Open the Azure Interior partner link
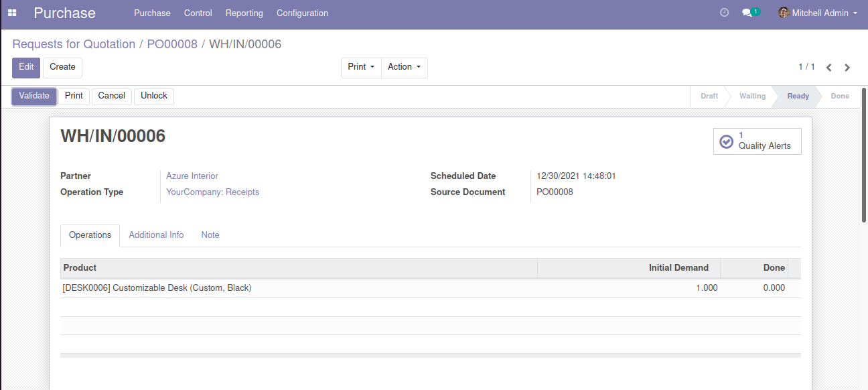Screen dimensions: 868x390 click(x=192, y=176)
